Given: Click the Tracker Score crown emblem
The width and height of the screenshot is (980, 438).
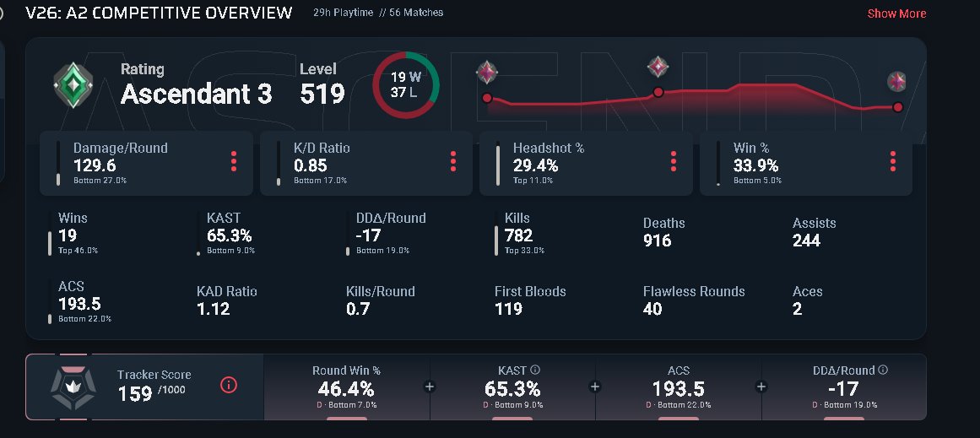Looking at the screenshot, I should coord(73,387).
